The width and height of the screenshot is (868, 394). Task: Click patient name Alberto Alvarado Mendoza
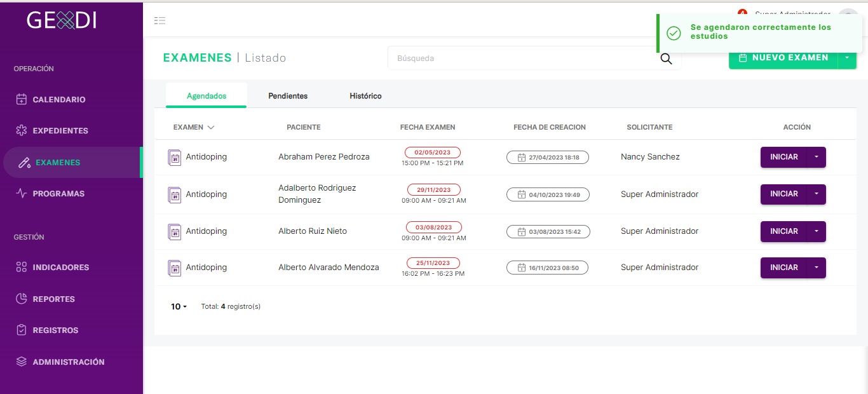(x=329, y=268)
